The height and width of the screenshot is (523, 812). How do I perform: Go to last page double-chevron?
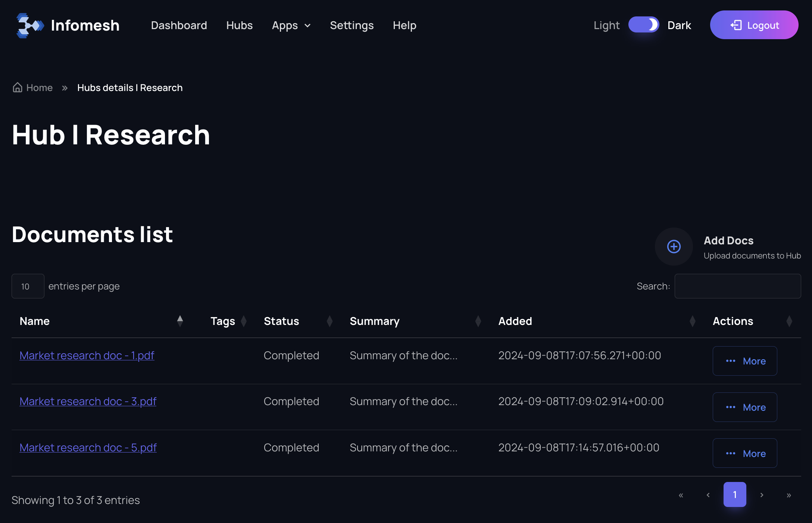click(788, 495)
